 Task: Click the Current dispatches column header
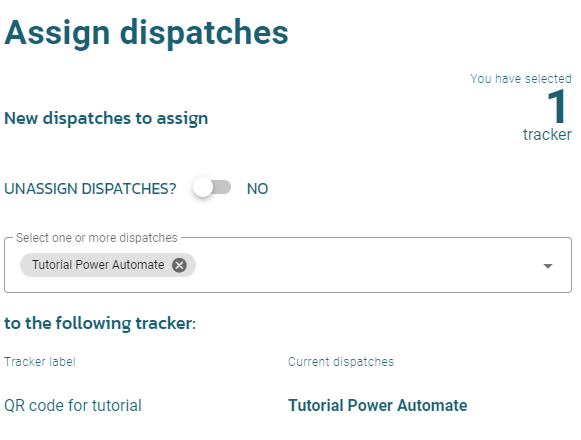click(x=341, y=362)
